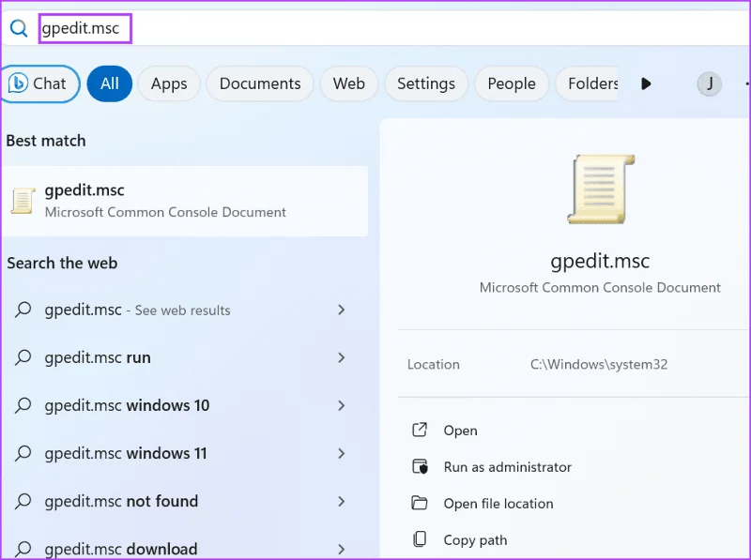Expand 'gpedit.msc - See web results' chevron
This screenshot has width=751, height=560.
(341, 310)
